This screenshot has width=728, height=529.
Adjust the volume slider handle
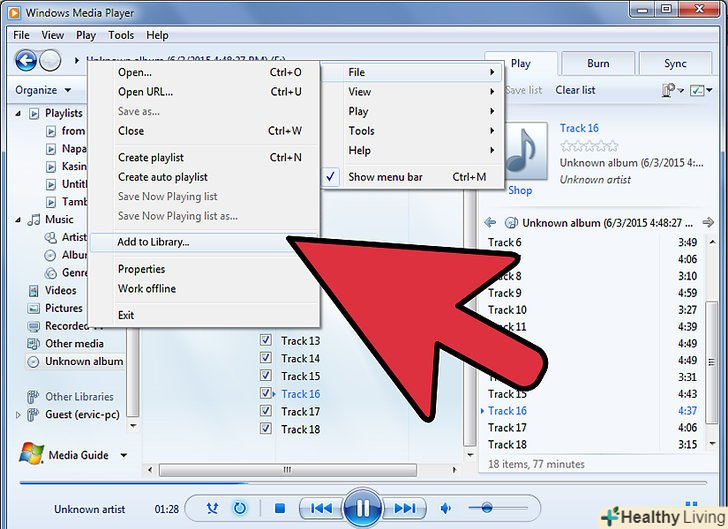pos(487,508)
